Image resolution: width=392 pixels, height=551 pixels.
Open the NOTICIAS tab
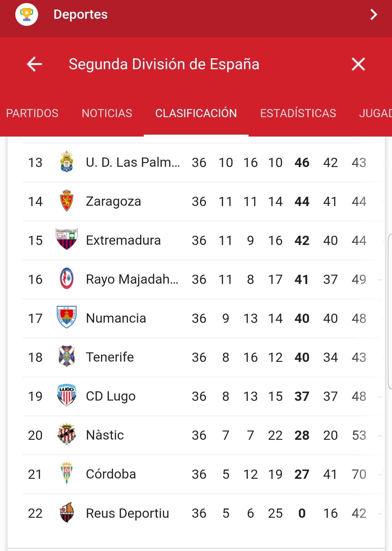(107, 113)
